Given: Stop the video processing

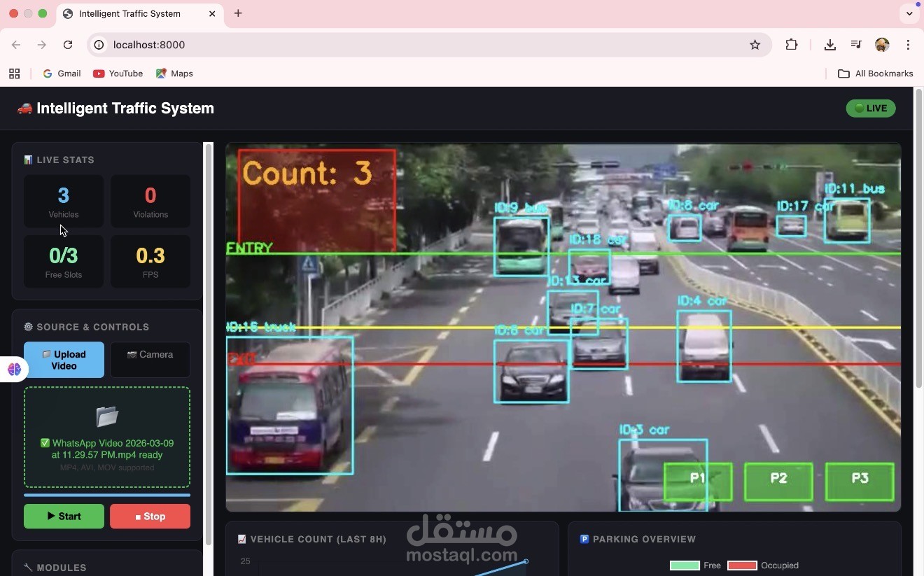Looking at the screenshot, I should 150,517.
